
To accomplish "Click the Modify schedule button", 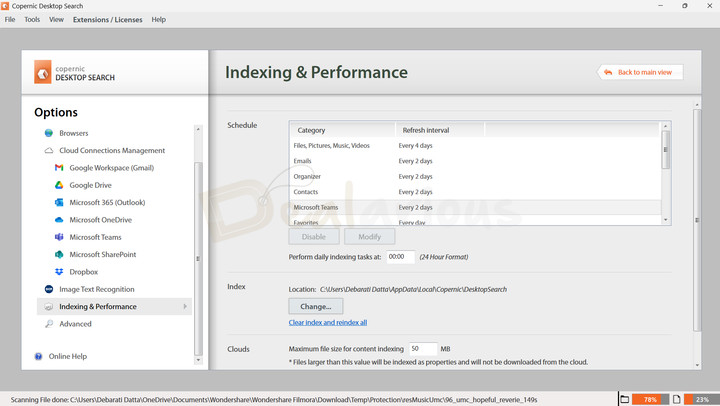I will [x=369, y=237].
